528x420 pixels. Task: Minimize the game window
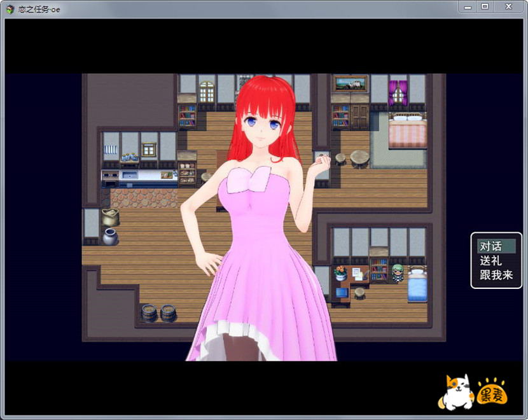[x=468, y=6]
